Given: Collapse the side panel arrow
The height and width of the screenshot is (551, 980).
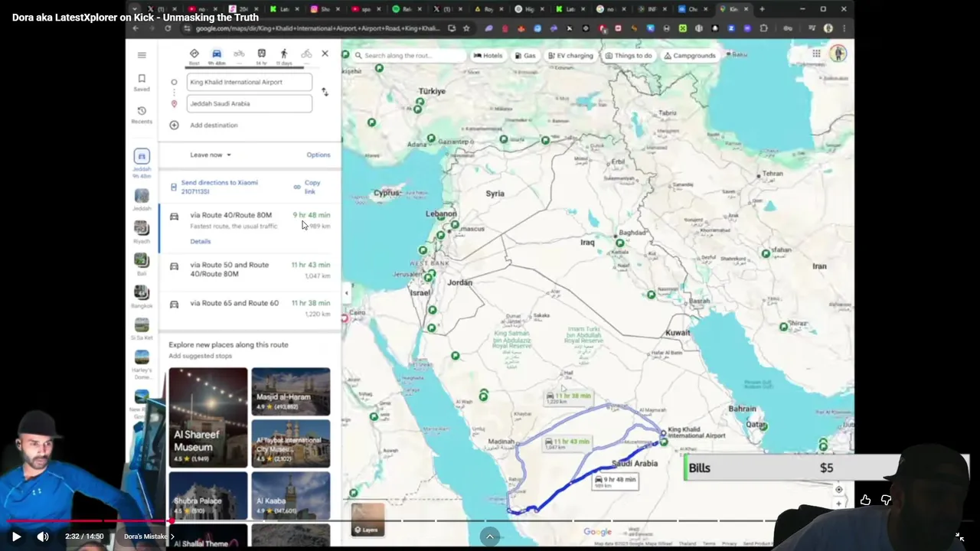Looking at the screenshot, I should (346, 293).
